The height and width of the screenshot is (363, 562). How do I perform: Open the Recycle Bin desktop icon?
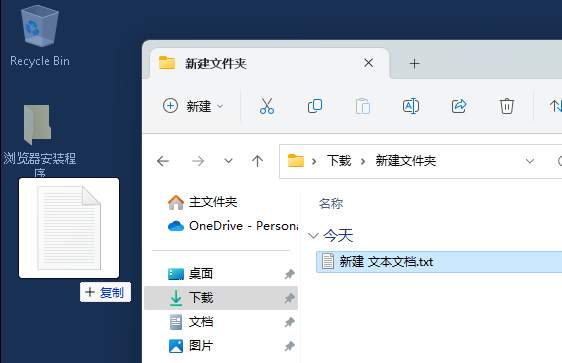[40, 36]
